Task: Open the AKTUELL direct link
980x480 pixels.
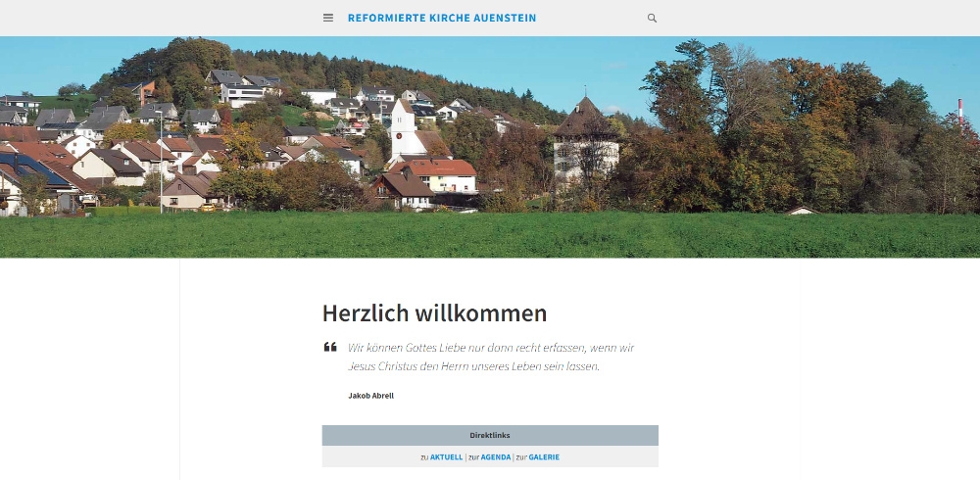Action: pyautogui.click(x=446, y=456)
